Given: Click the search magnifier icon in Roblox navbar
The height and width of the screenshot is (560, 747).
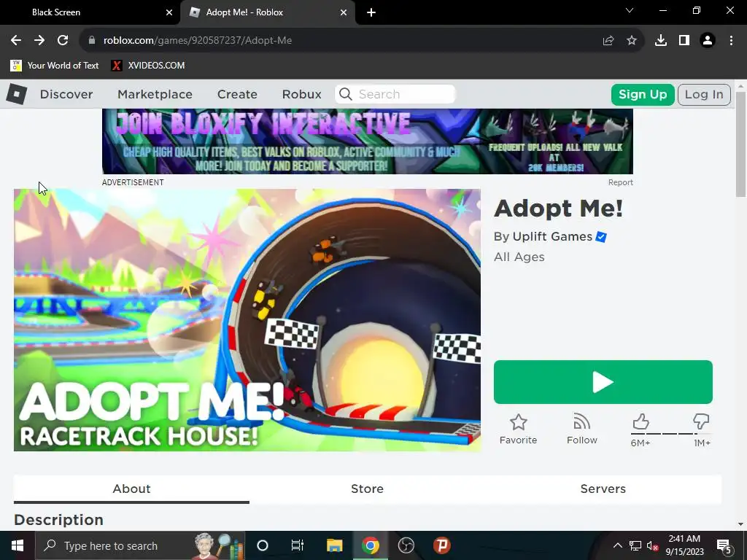Looking at the screenshot, I should click(346, 94).
